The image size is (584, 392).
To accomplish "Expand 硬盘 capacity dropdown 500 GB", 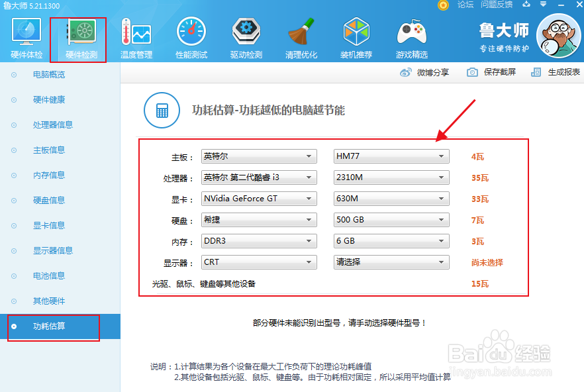I will 391,220.
